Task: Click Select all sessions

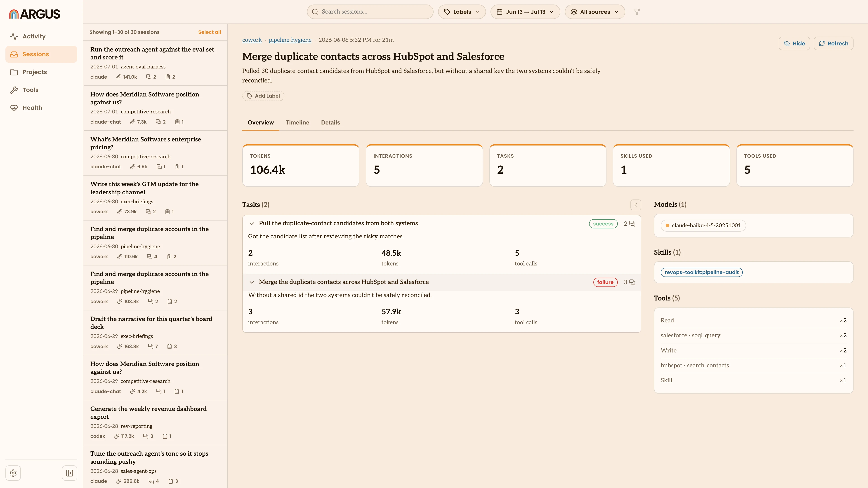Action: [209, 32]
